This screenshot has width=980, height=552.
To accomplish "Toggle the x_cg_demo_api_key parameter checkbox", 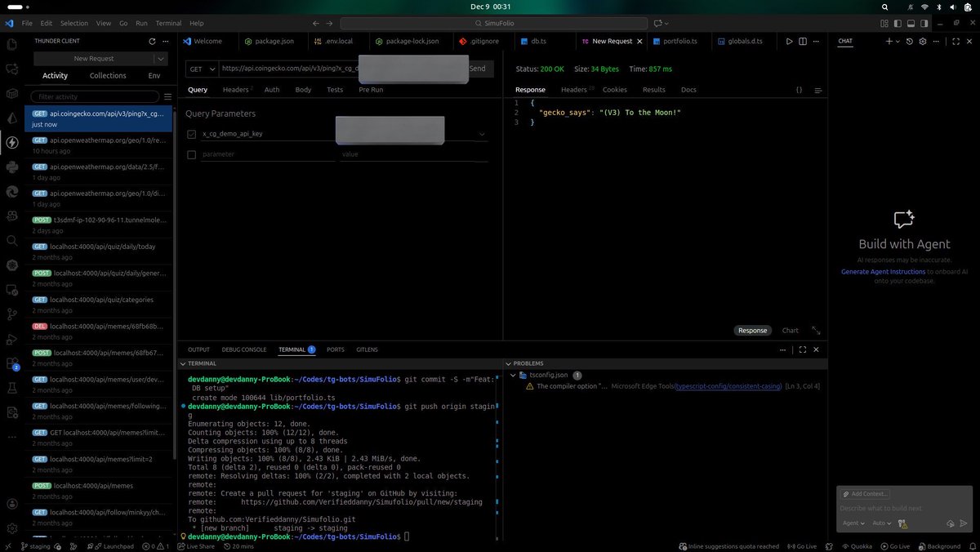I will point(191,134).
